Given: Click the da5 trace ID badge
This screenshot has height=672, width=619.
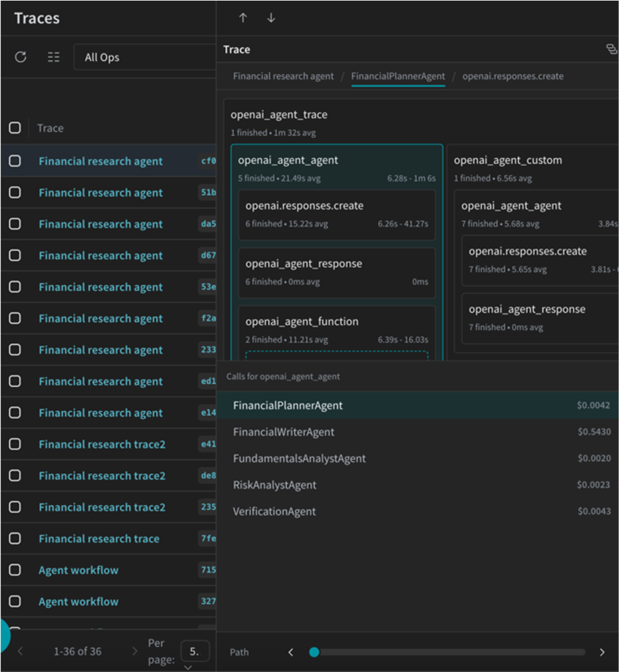Looking at the screenshot, I should [x=208, y=224].
